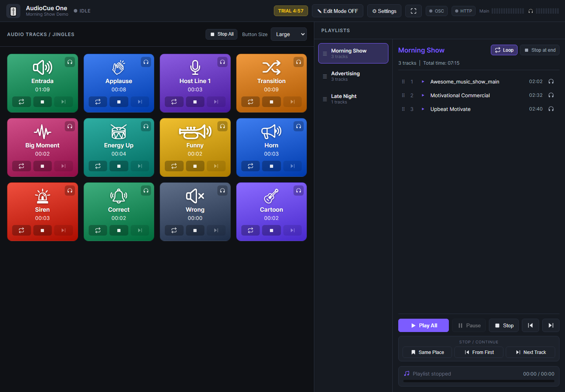Click the headphone level meter

[x=547, y=11]
